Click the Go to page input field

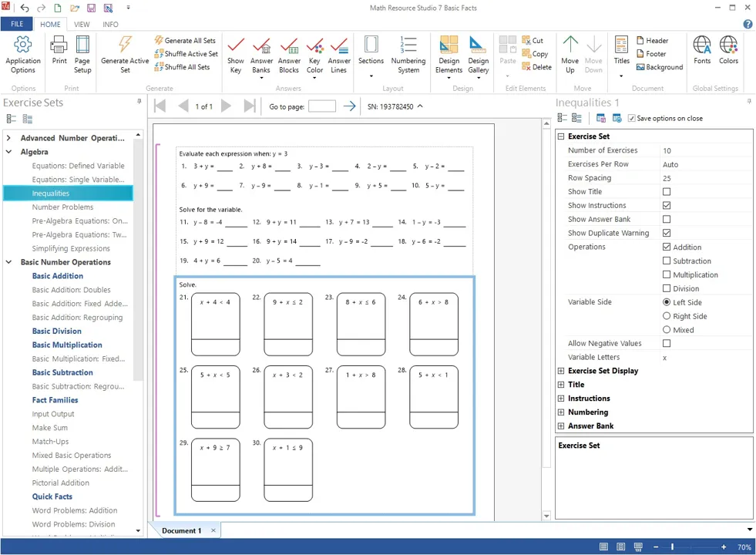[322, 106]
